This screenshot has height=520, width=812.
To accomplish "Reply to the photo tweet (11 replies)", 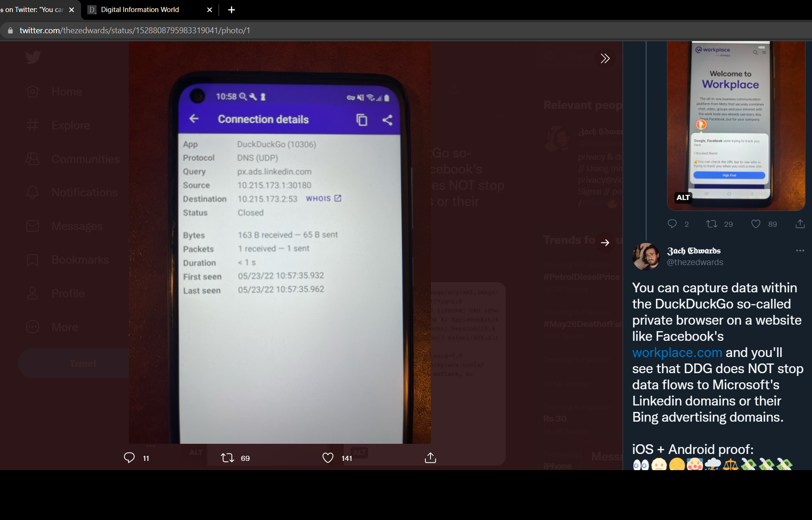I will [136, 458].
